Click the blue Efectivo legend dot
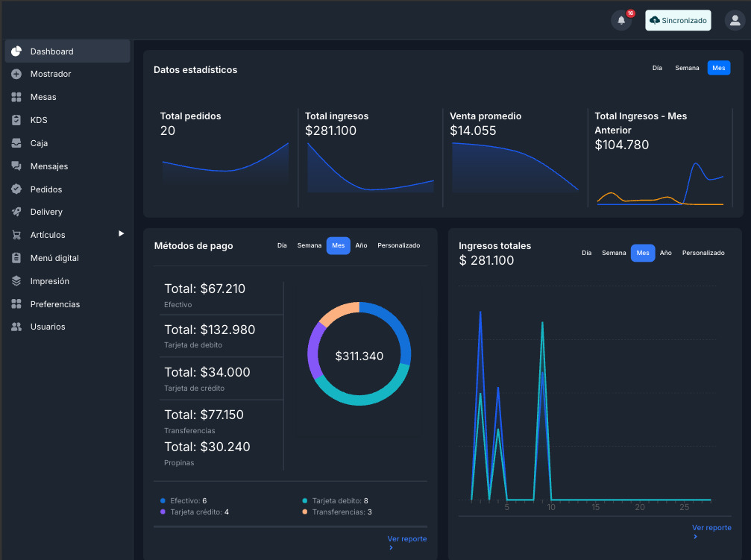This screenshot has width=751, height=560. tap(163, 500)
